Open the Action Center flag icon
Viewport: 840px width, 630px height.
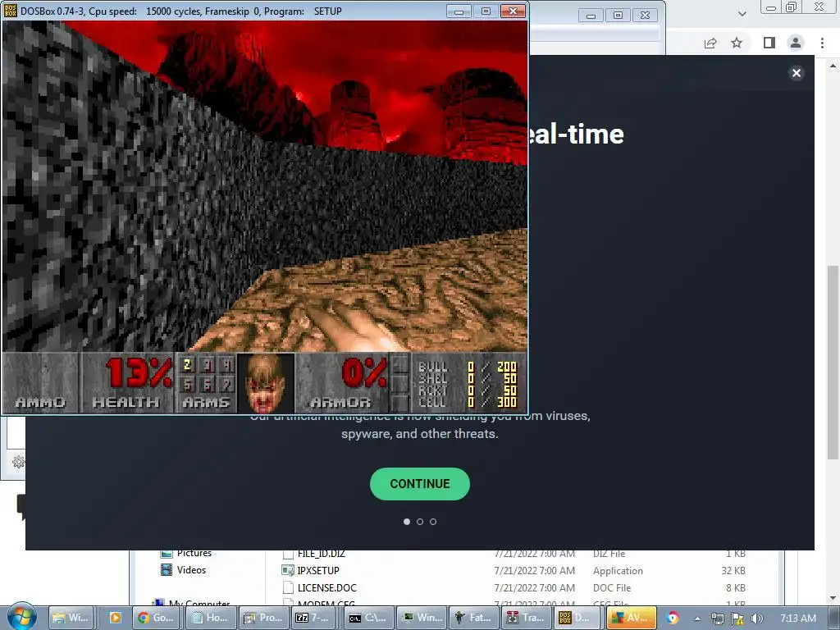point(737,619)
